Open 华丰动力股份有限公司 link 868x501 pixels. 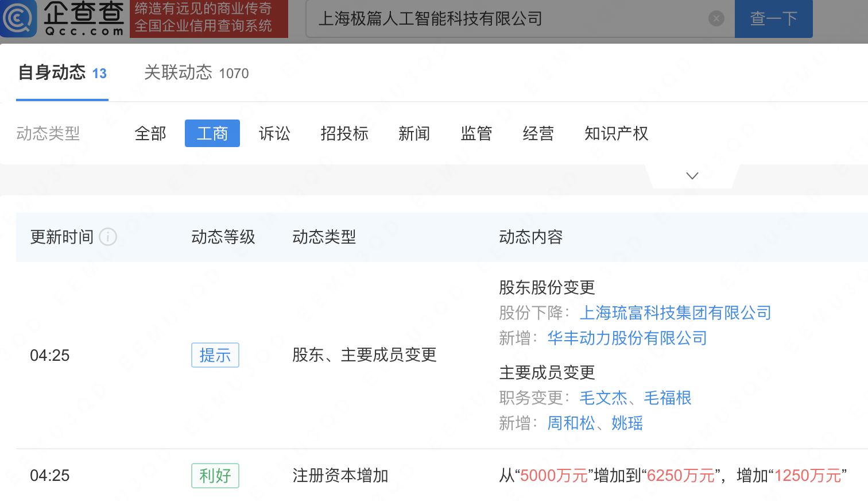[x=627, y=338]
